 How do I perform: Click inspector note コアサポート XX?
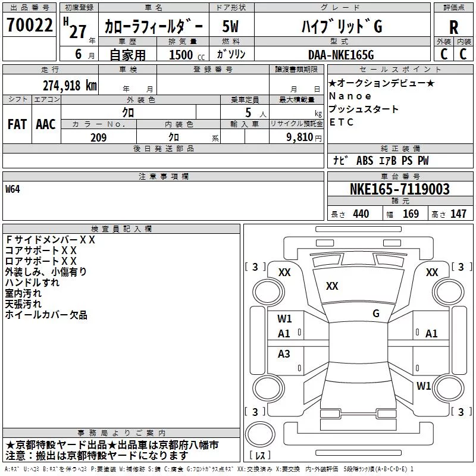pos(41,250)
